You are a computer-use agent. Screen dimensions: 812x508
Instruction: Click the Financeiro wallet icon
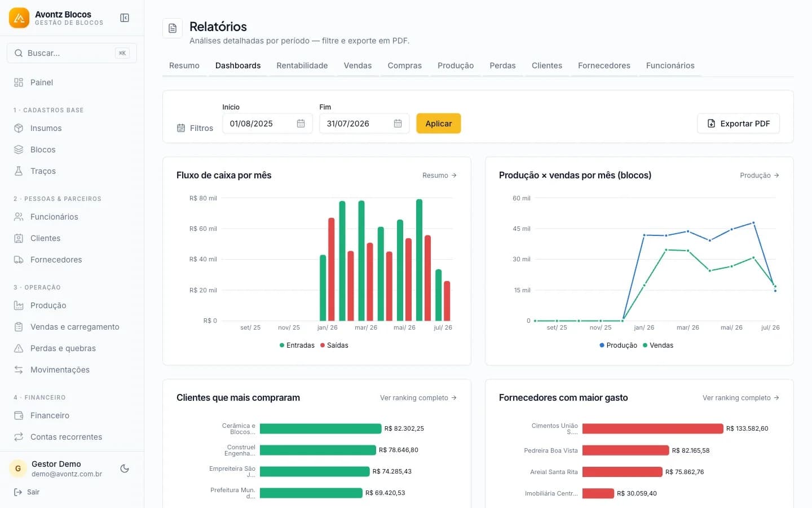pyautogui.click(x=19, y=415)
